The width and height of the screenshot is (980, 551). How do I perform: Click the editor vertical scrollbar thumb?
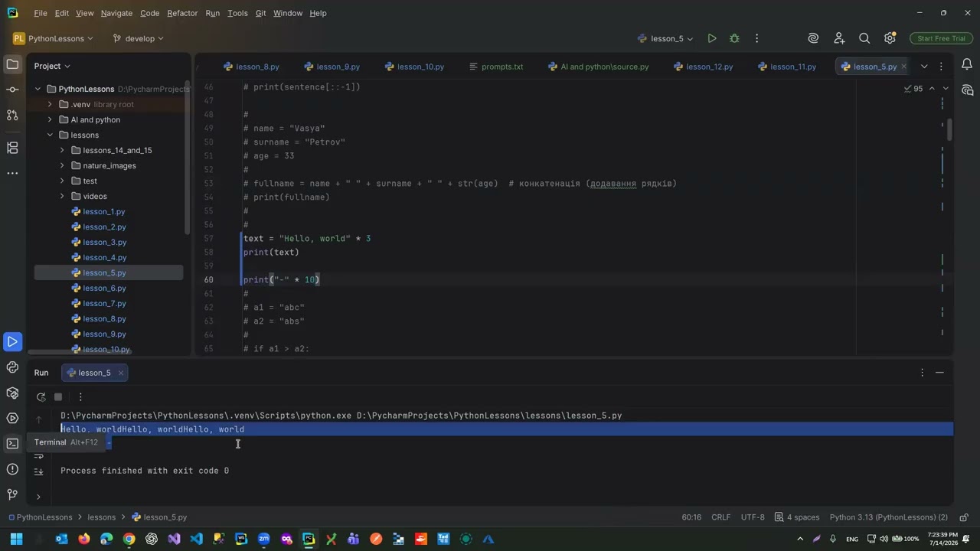(x=949, y=129)
